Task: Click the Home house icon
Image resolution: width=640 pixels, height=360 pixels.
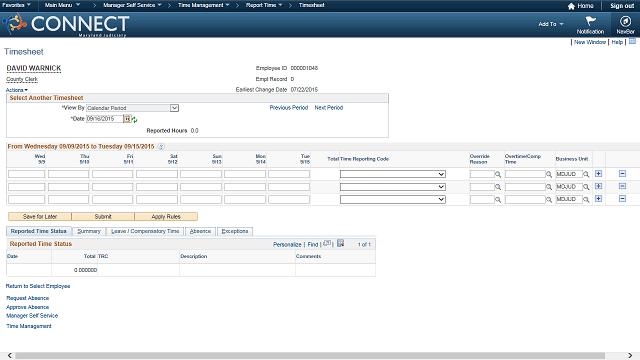Action: click(571, 6)
